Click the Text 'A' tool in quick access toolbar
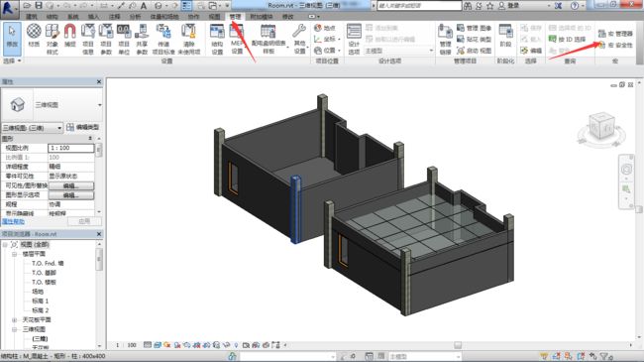 coord(144,6)
